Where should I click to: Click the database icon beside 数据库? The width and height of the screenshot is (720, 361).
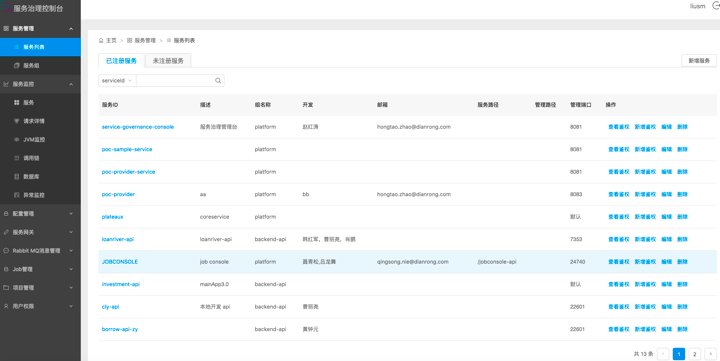coord(17,176)
